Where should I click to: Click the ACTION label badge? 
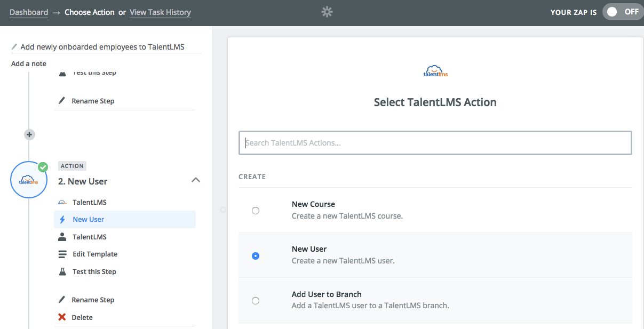(x=72, y=166)
